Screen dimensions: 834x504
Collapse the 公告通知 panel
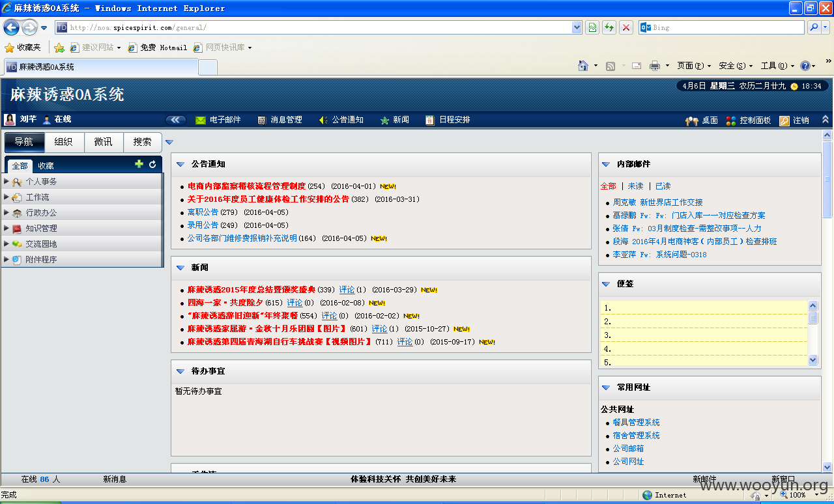click(180, 164)
